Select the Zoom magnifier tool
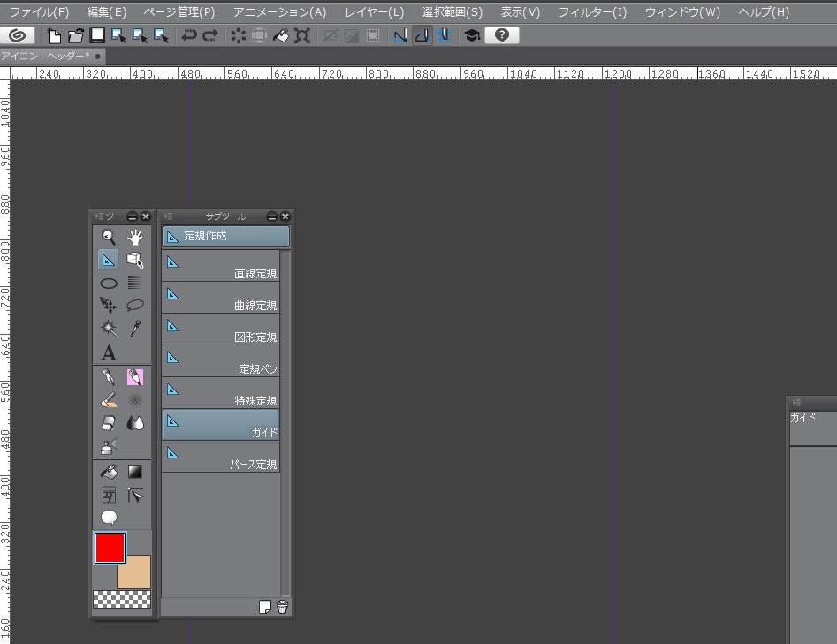The width and height of the screenshot is (837, 644). coord(109,237)
